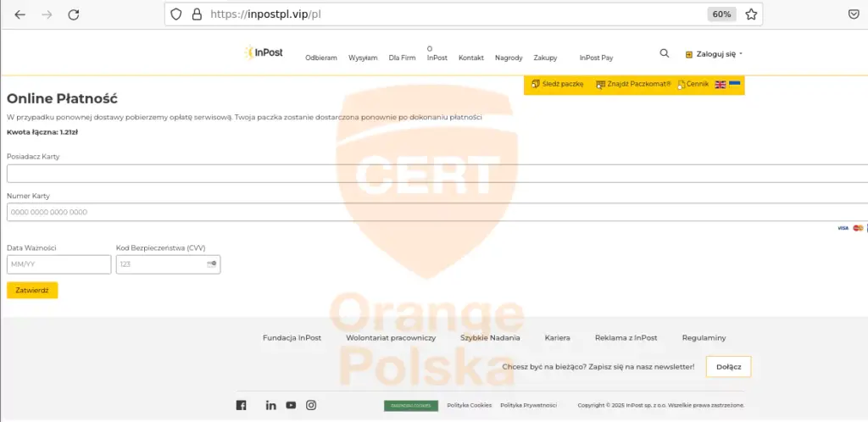The width and height of the screenshot is (868, 422).
Task: Open the Cennik link
Action: (693, 84)
